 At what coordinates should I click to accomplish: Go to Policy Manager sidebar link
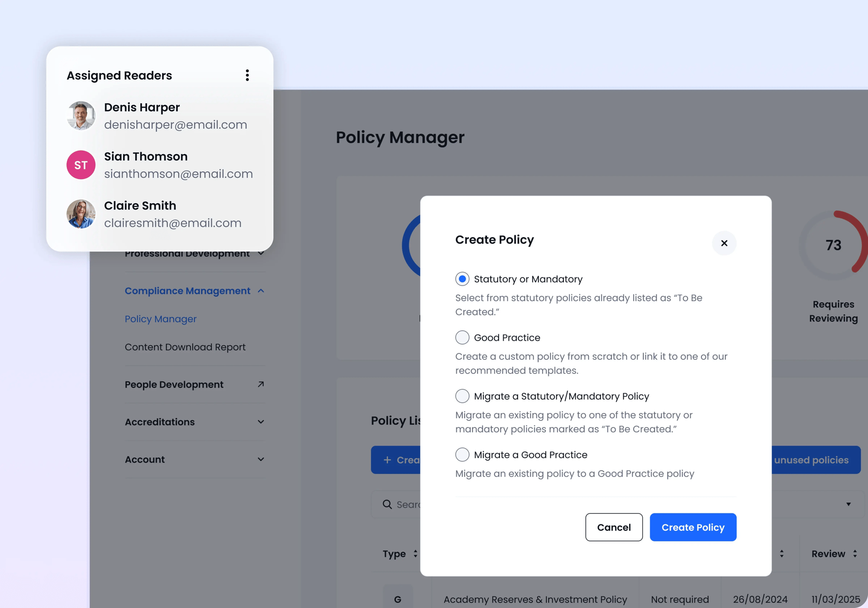point(161,319)
